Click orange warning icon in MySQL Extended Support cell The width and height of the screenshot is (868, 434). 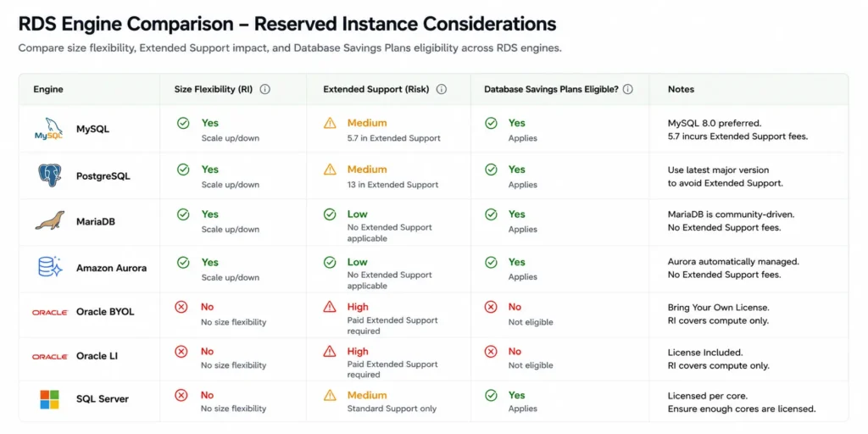pos(330,123)
